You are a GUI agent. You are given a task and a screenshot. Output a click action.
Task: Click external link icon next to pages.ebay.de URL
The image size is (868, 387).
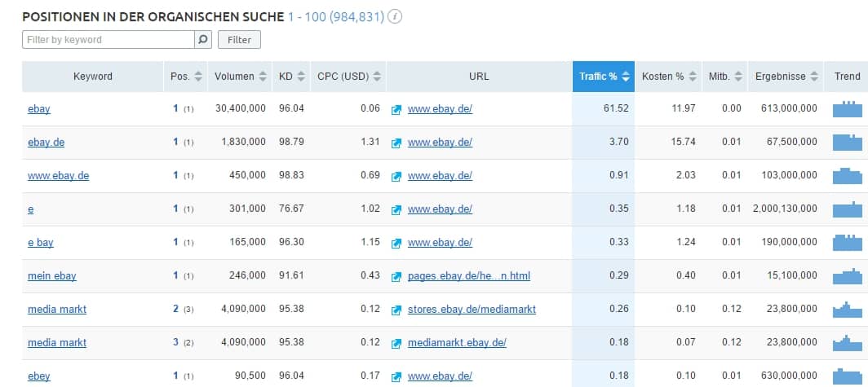(x=396, y=276)
